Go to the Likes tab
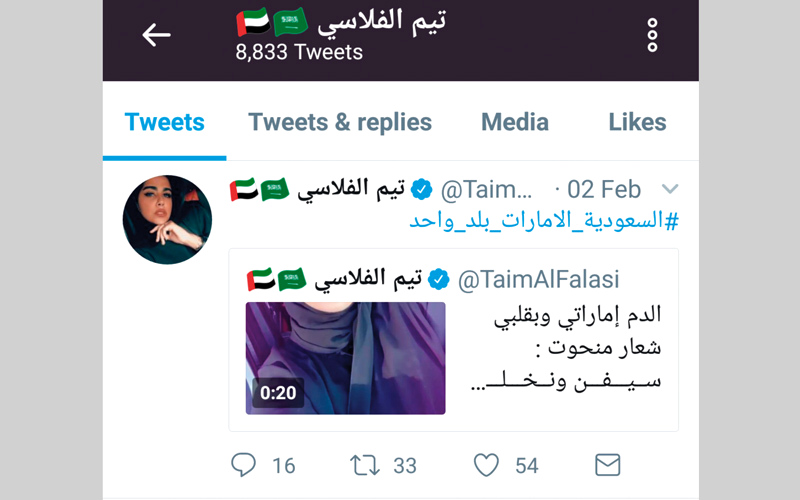The image size is (800, 500). coord(637,122)
